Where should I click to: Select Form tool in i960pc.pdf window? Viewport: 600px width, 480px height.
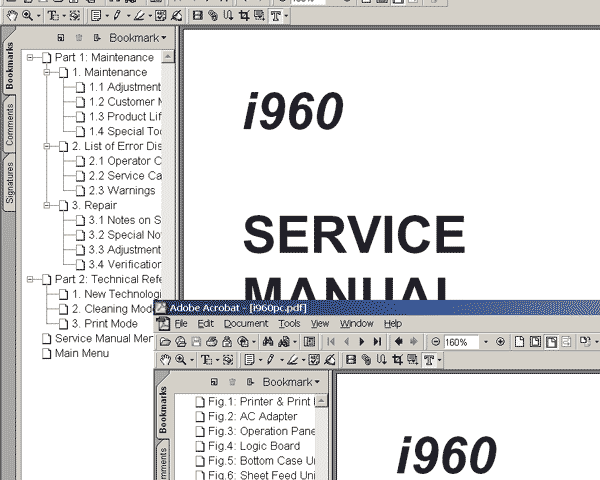(x=412, y=360)
